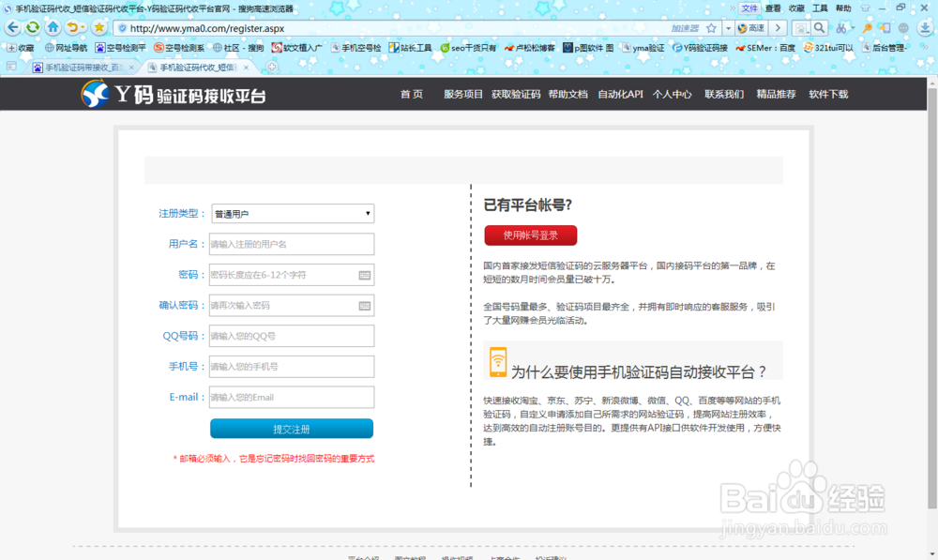The height and width of the screenshot is (560, 938).
Task: Open the 321tui可以 bookmark
Action: [x=828, y=48]
